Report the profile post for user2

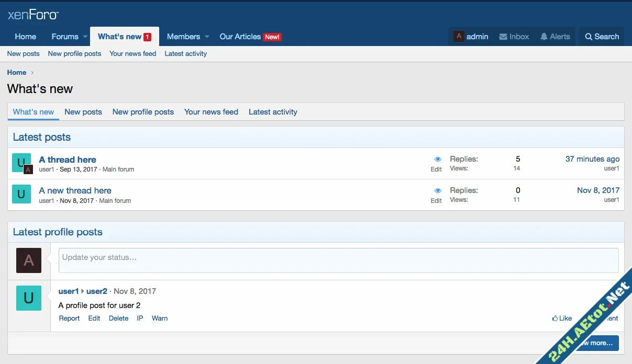point(69,318)
